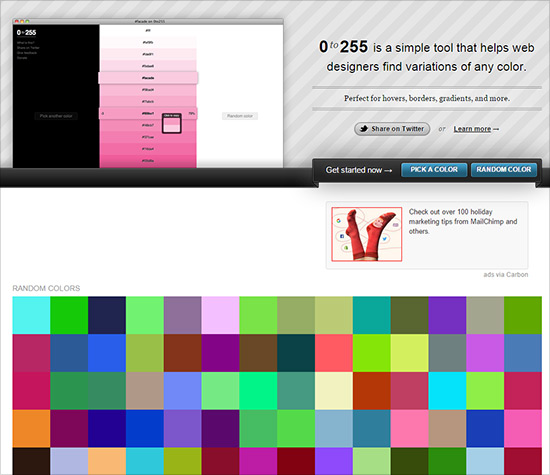Screen dimensions: 550x475
Task: Choose the orange swatch in the fourth row
Action: [31, 429]
